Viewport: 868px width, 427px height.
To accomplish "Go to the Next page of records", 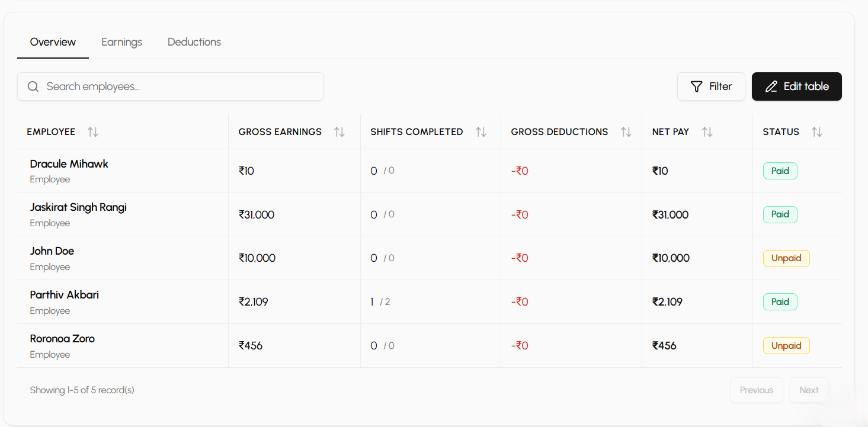I will pos(809,390).
